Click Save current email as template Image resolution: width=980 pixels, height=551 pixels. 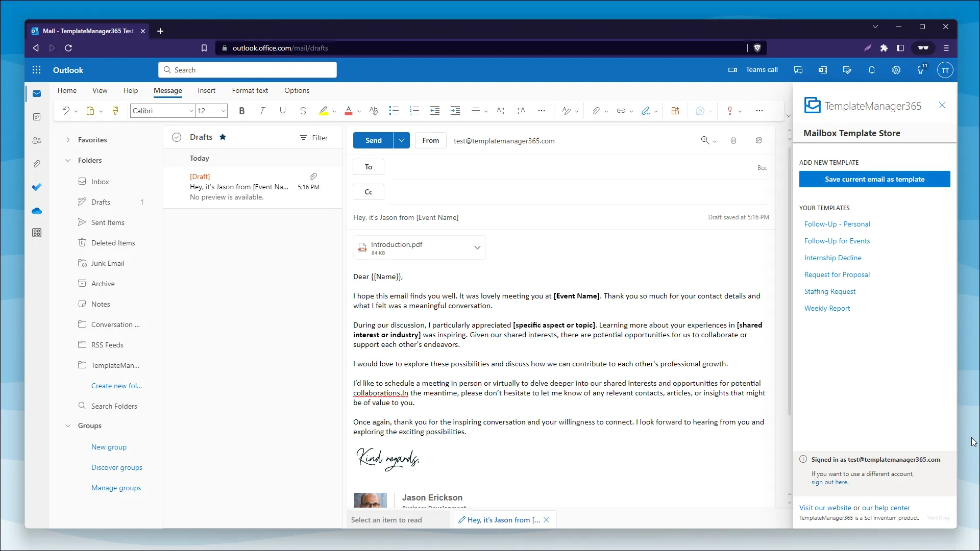click(874, 179)
